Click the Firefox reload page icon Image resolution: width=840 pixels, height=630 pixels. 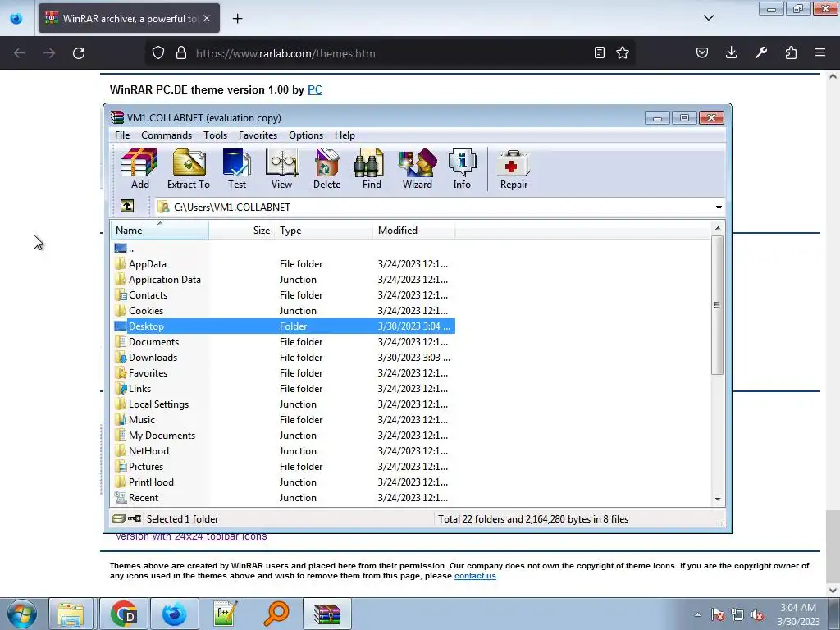[x=79, y=53]
